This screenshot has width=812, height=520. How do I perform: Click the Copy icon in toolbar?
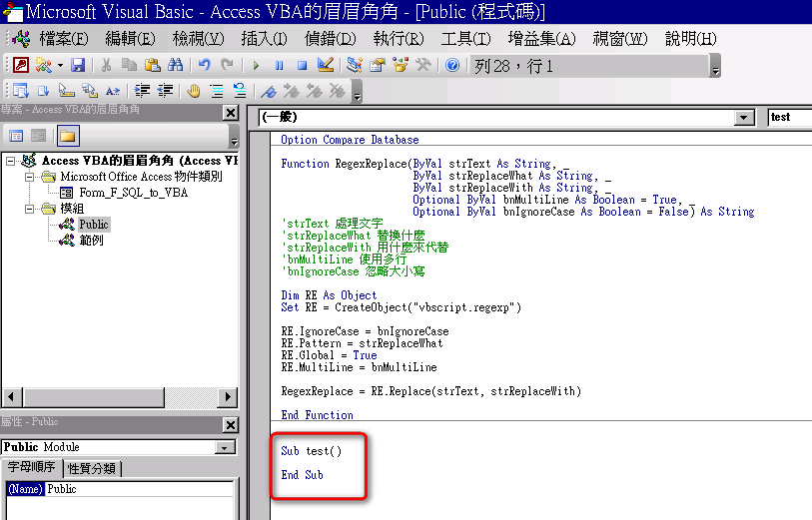(x=129, y=65)
